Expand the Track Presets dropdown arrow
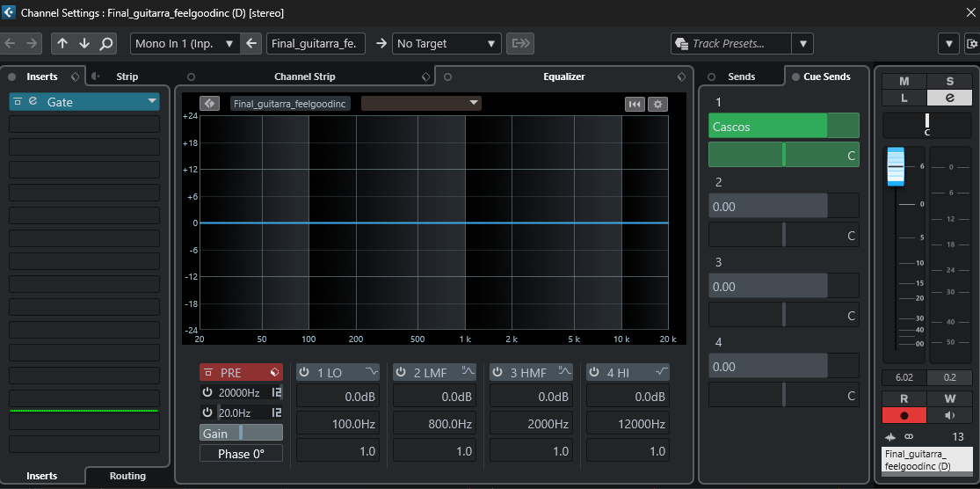980x489 pixels. click(x=802, y=43)
